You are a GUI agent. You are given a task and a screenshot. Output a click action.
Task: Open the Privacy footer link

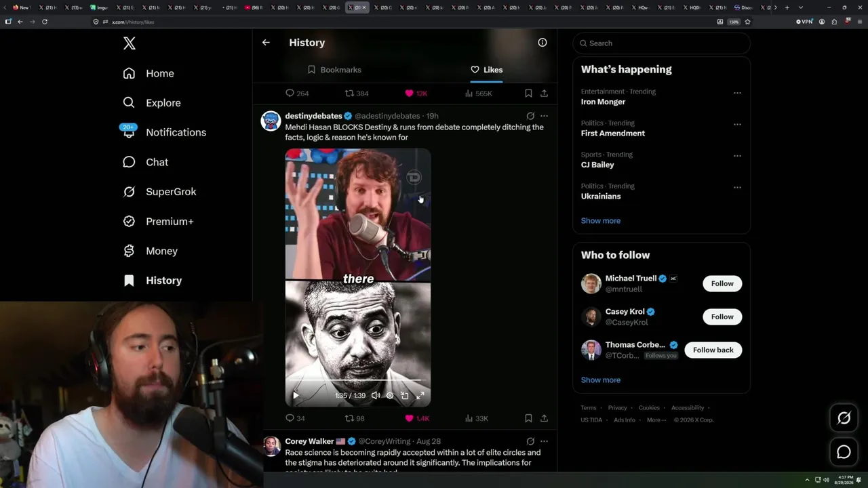pyautogui.click(x=617, y=408)
